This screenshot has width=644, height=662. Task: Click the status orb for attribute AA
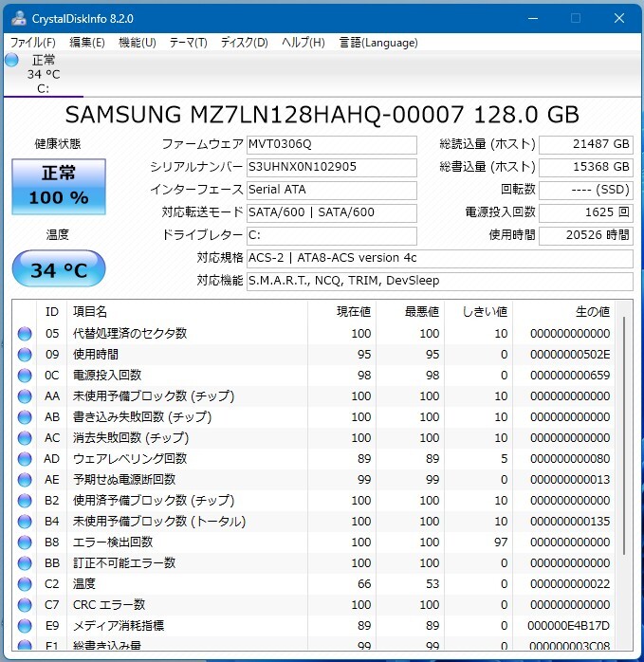pyautogui.click(x=25, y=396)
